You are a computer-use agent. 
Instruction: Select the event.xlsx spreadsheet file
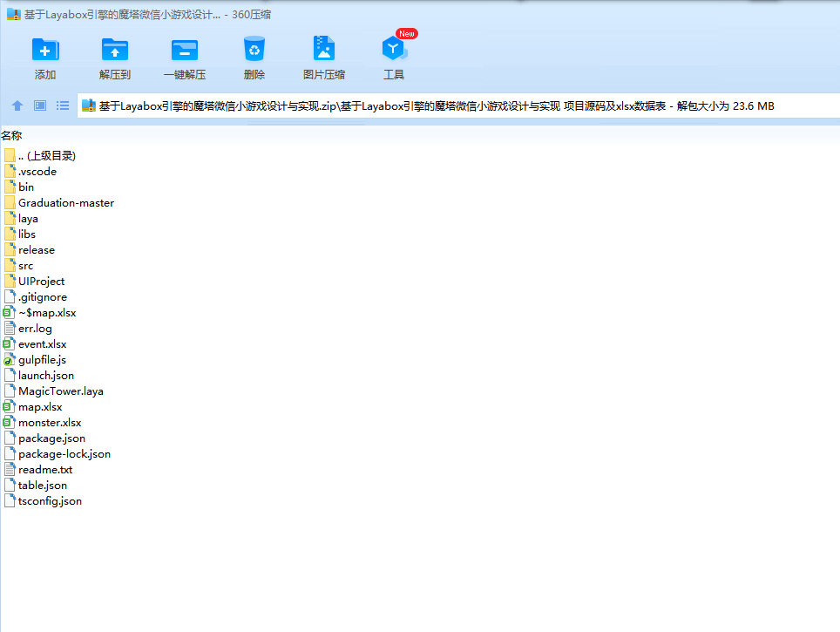[35, 344]
